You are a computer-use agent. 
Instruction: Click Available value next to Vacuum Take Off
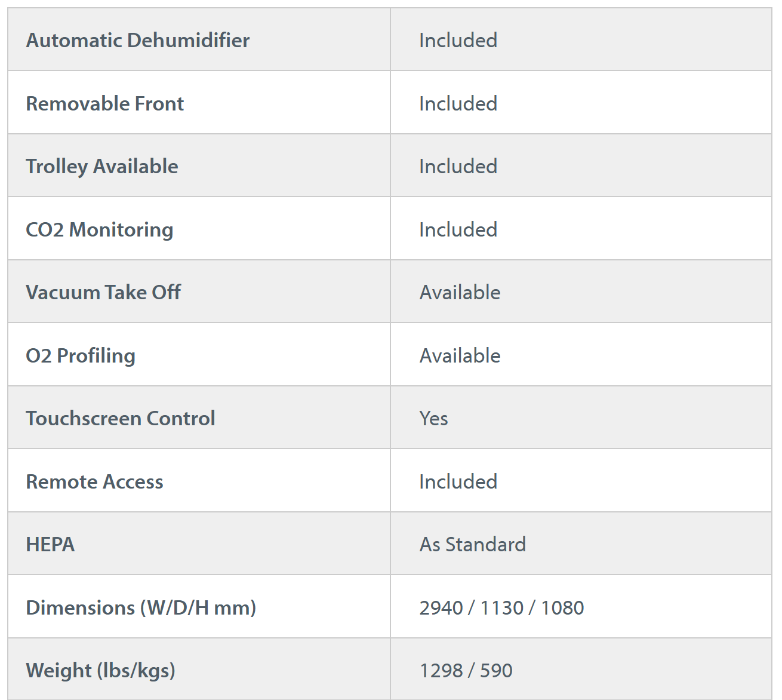460,292
